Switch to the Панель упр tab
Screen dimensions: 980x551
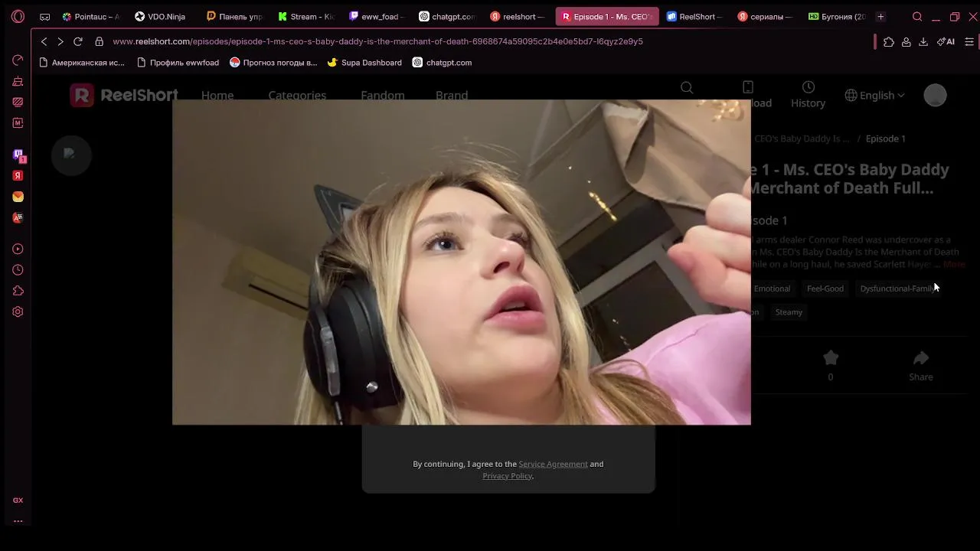click(x=234, y=16)
